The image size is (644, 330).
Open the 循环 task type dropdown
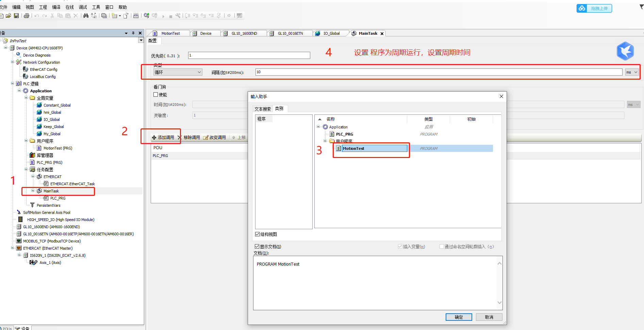[x=199, y=72]
